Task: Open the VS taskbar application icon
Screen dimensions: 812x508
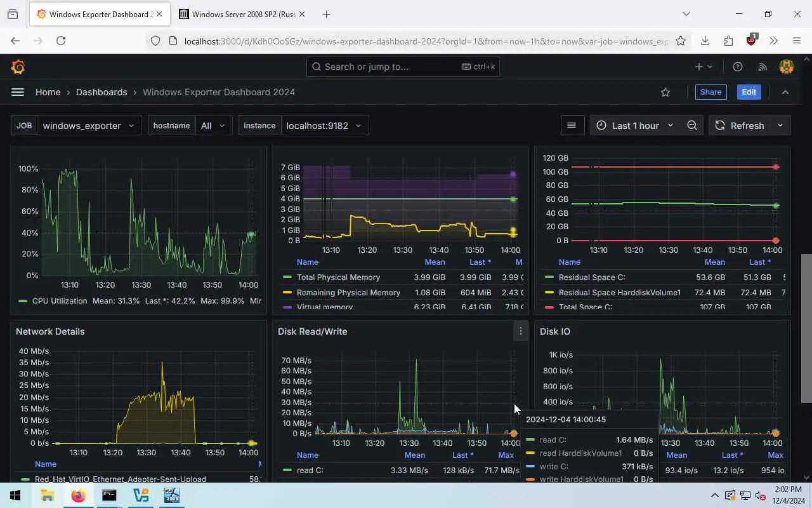Action: point(141,495)
